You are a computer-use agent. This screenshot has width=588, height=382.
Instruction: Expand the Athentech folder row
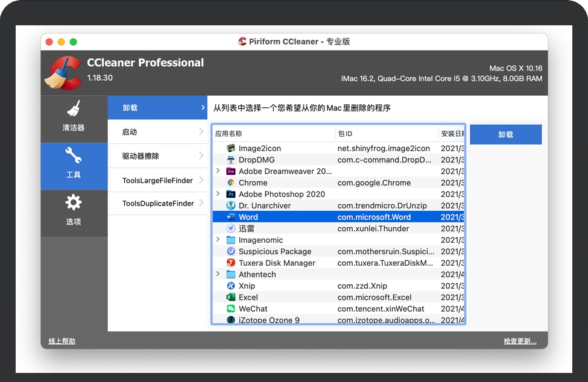click(x=218, y=274)
